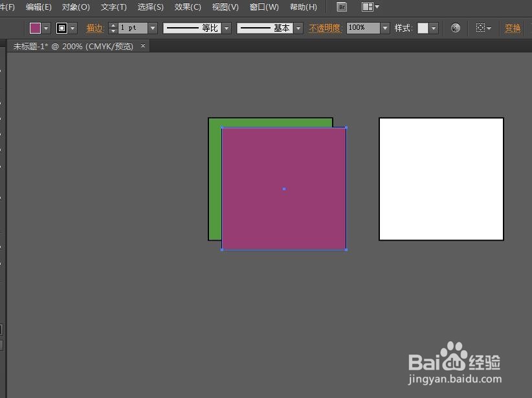Open the 窗口(W) menu

[264, 6]
